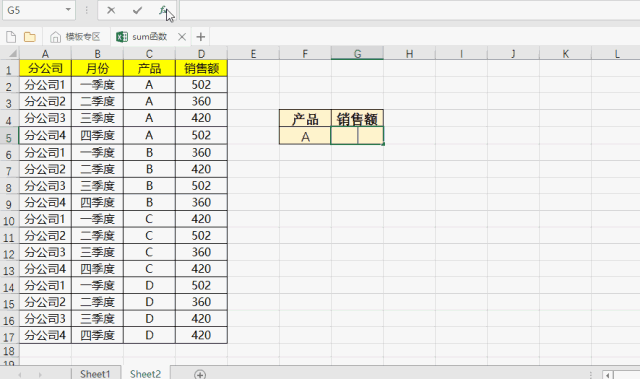Select cell D8 with value 502
The width and height of the screenshot is (640, 379).
click(x=201, y=186)
